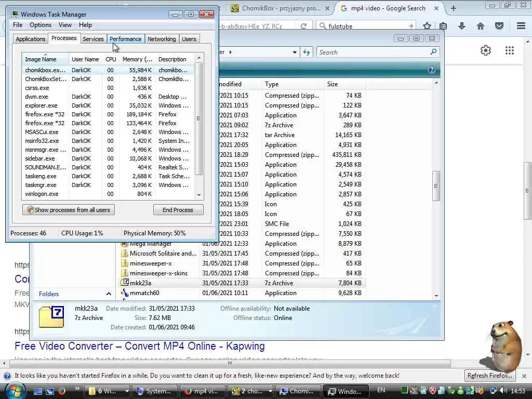Sort processes by Memory column header
This screenshot has height=399, width=532.
coord(137,59)
